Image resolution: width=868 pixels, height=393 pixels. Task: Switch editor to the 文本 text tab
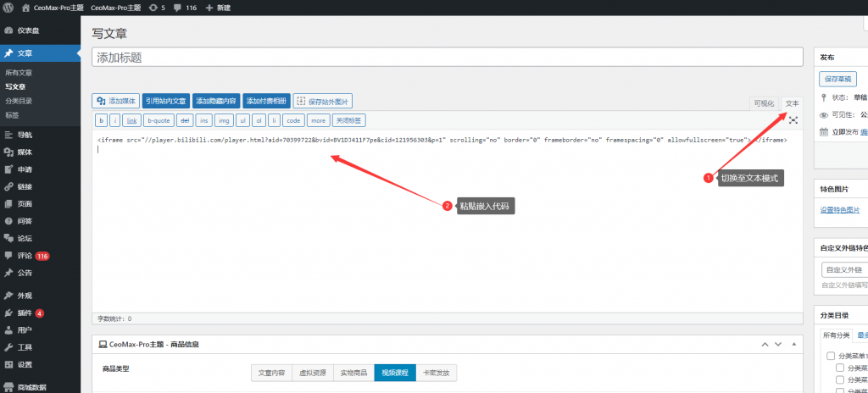[792, 102]
